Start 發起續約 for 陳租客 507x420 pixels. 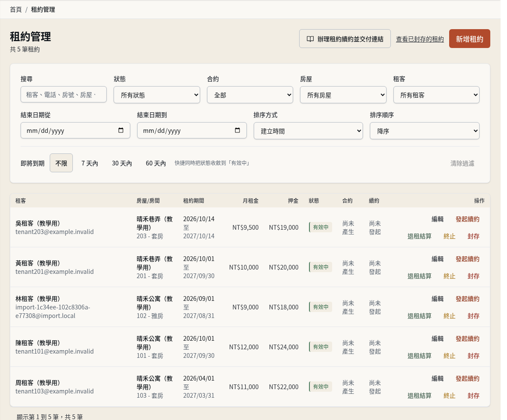pyautogui.click(x=468, y=339)
